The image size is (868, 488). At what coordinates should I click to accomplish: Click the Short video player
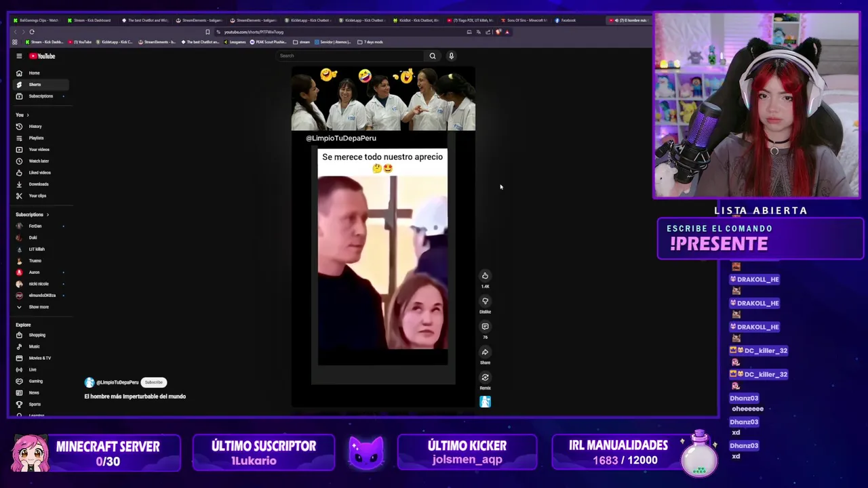383,236
